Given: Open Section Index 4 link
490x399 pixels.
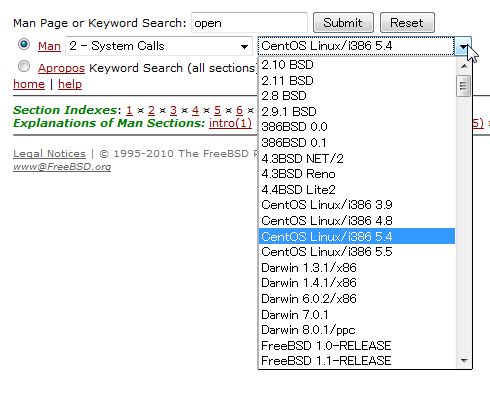Looking at the screenshot, I should click(195, 110).
